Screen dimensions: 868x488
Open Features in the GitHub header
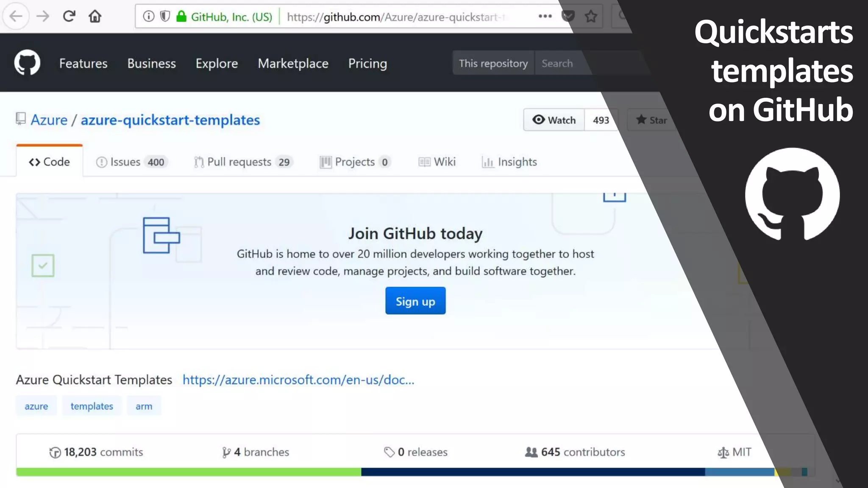(x=83, y=64)
